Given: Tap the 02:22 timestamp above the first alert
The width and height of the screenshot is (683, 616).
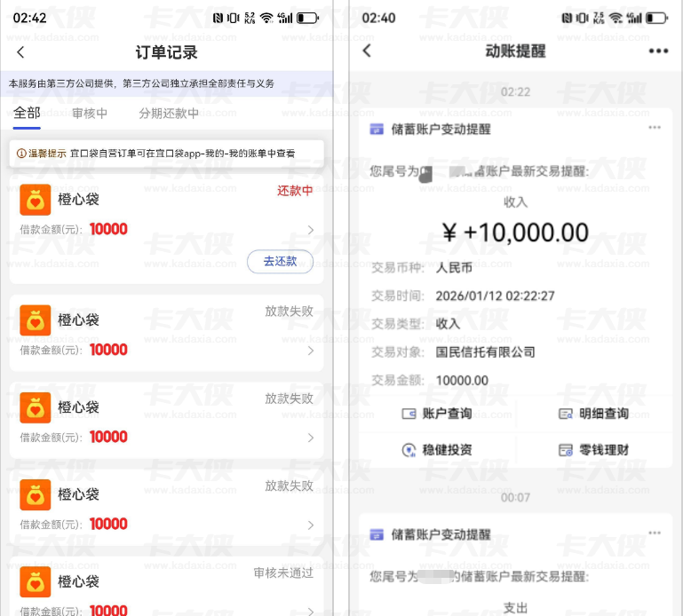Looking at the screenshot, I should click(x=515, y=92).
